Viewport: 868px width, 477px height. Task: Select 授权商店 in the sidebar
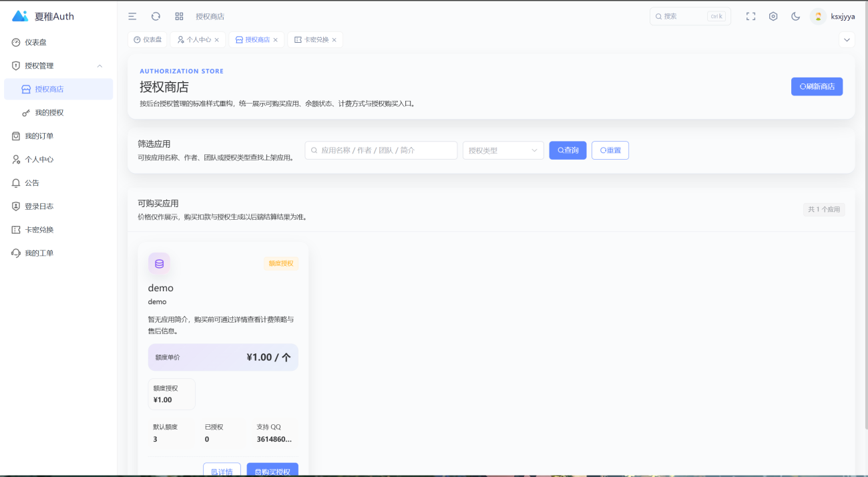pyautogui.click(x=59, y=89)
